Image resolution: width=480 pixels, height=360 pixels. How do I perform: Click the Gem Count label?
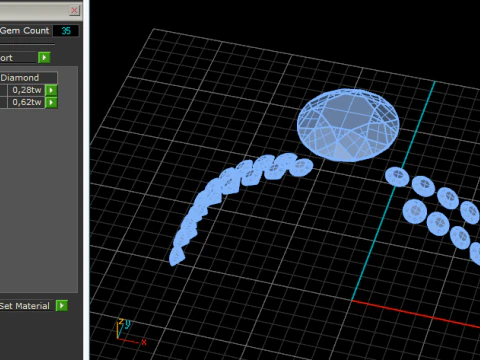25,31
